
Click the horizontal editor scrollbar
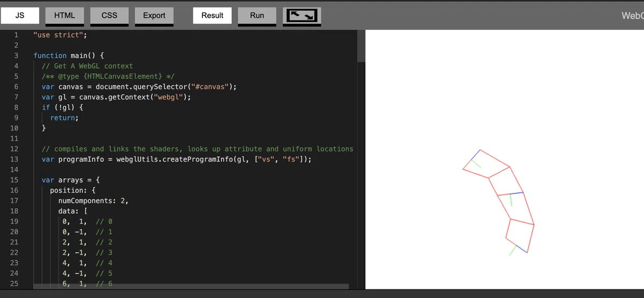pos(191,286)
